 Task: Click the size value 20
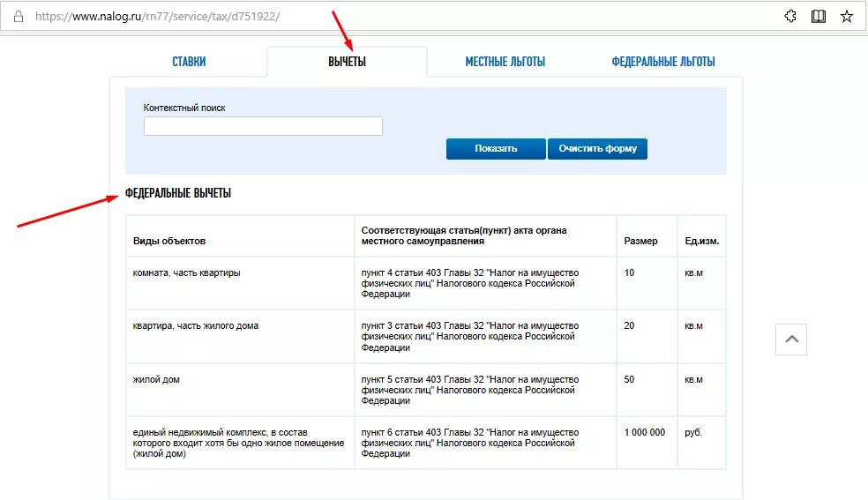629,325
